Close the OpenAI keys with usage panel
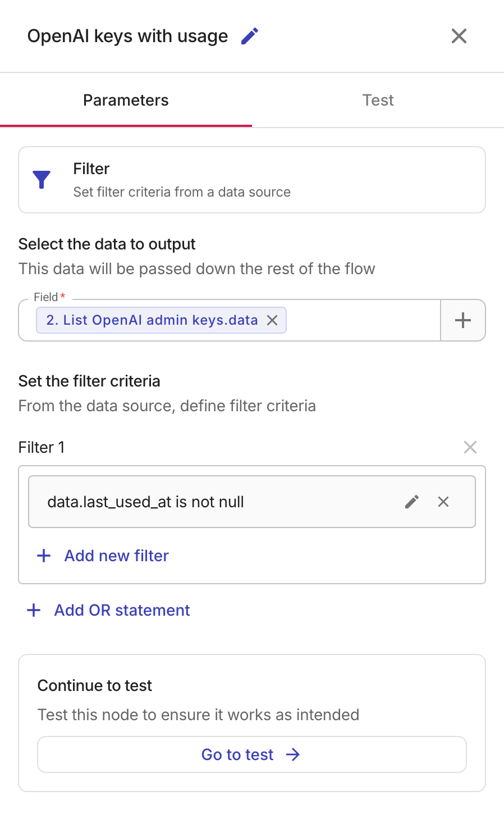 click(459, 36)
